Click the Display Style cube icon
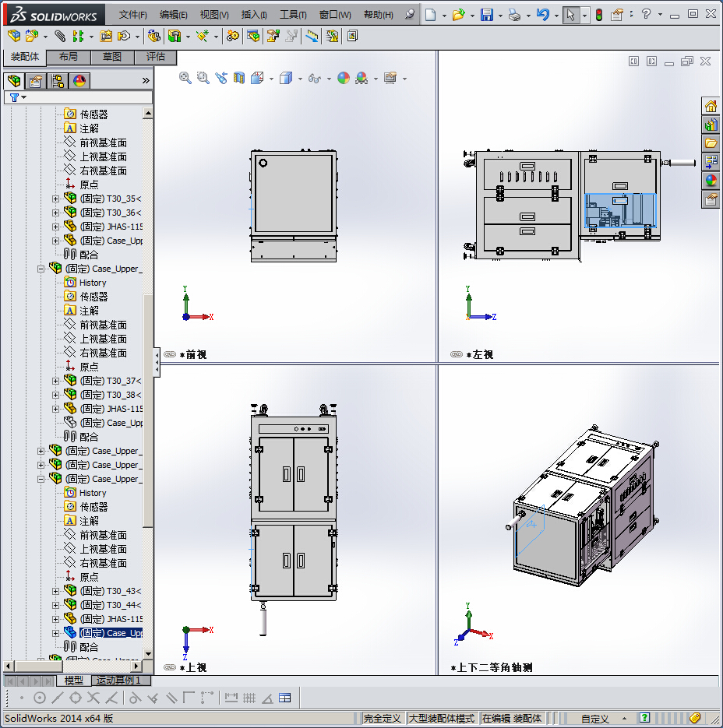This screenshot has height=728, width=723. (286, 78)
